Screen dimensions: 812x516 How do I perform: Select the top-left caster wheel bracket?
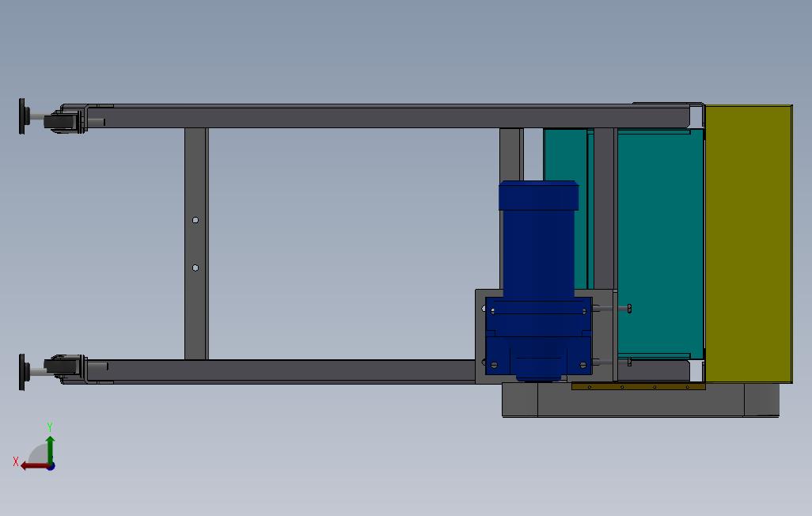(x=65, y=120)
